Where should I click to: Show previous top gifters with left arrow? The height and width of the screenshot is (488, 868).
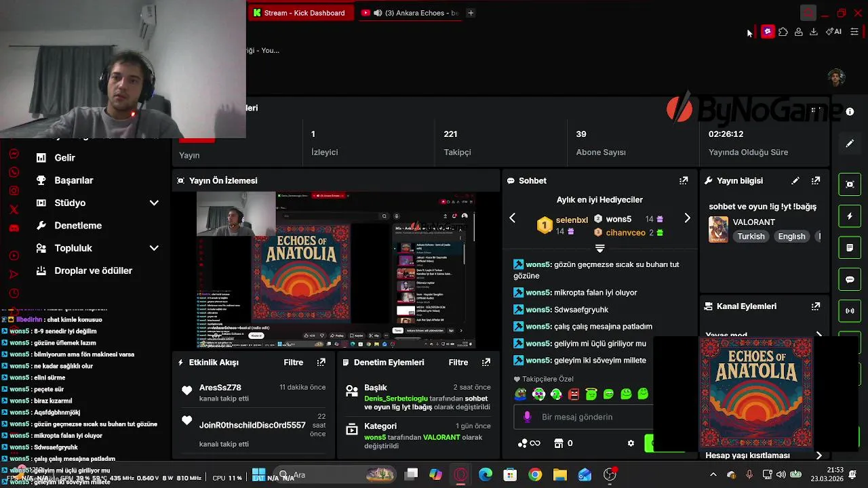tap(513, 218)
